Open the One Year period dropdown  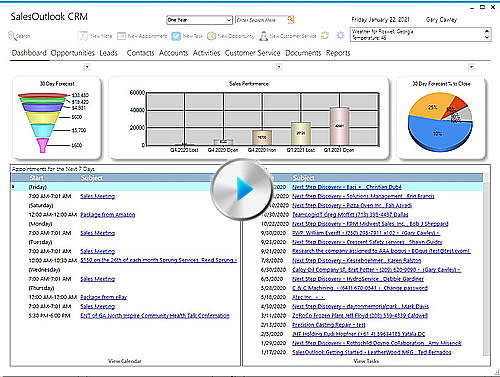pyautogui.click(x=199, y=20)
